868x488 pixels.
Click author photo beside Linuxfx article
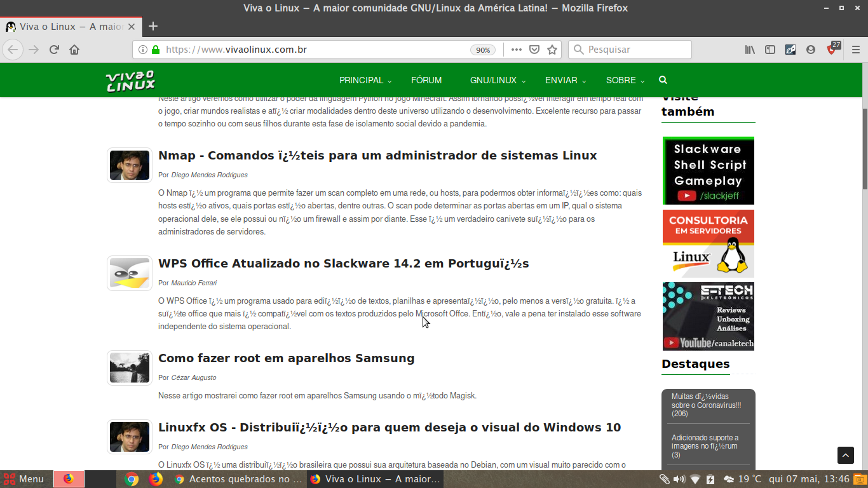(130, 437)
